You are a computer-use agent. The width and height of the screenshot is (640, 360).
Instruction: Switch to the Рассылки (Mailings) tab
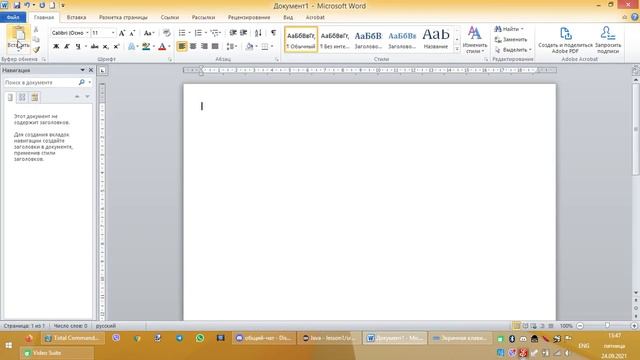tap(203, 18)
